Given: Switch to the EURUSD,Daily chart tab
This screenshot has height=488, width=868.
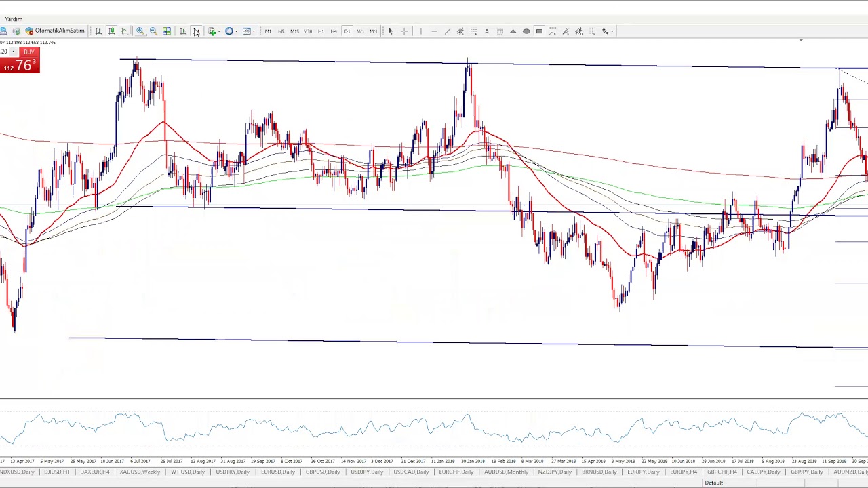Looking at the screenshot, I should (x=277, y=472).
